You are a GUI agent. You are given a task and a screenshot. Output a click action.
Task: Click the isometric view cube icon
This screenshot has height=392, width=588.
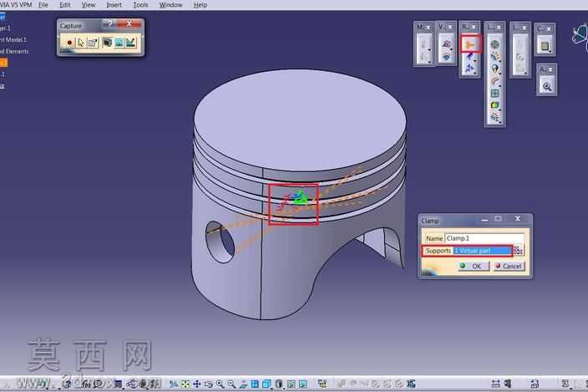266,384
